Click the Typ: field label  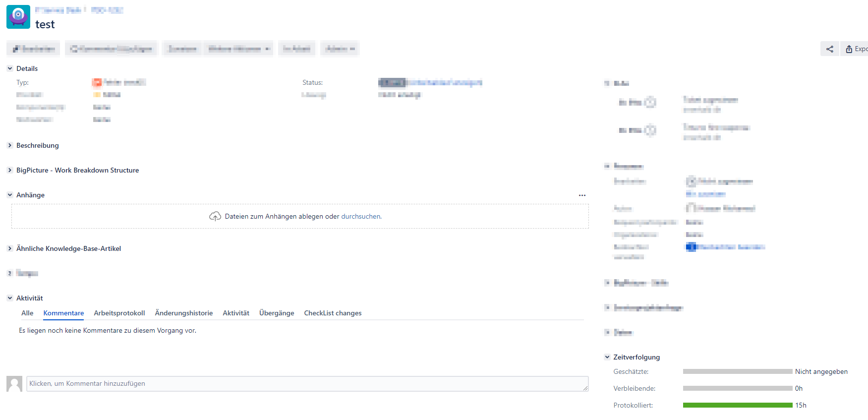(x=22, y=82)
